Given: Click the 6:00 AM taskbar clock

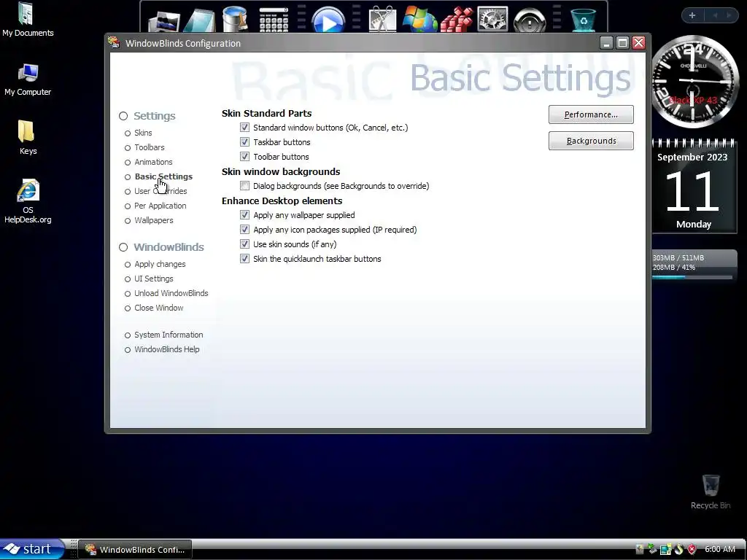Looking at the screenshot, I should (719, 549).
